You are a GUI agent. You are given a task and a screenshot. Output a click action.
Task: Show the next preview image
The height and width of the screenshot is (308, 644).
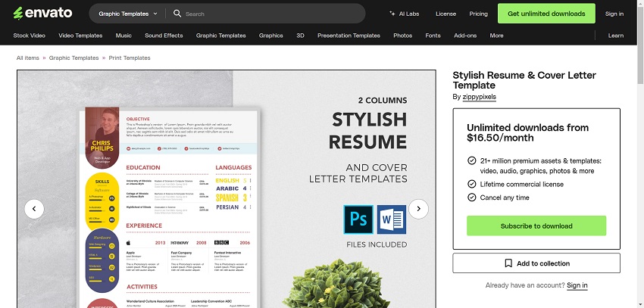pos(418,209)
